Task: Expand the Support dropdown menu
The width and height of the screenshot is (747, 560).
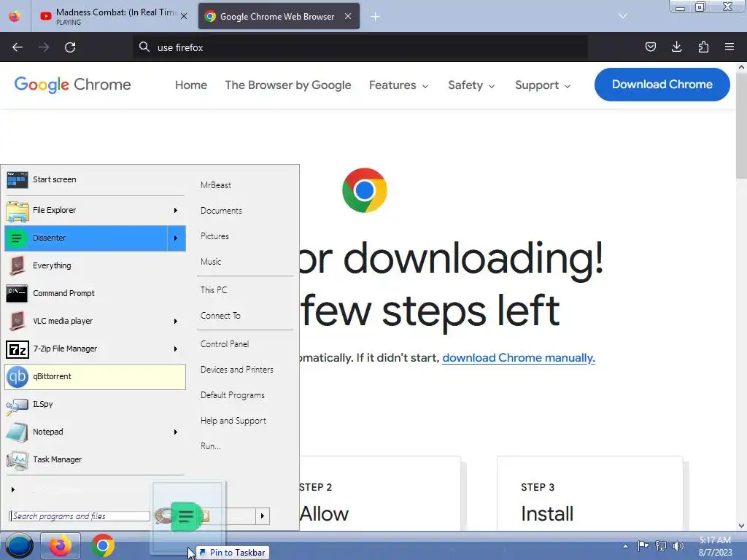Action: [543, 85]
